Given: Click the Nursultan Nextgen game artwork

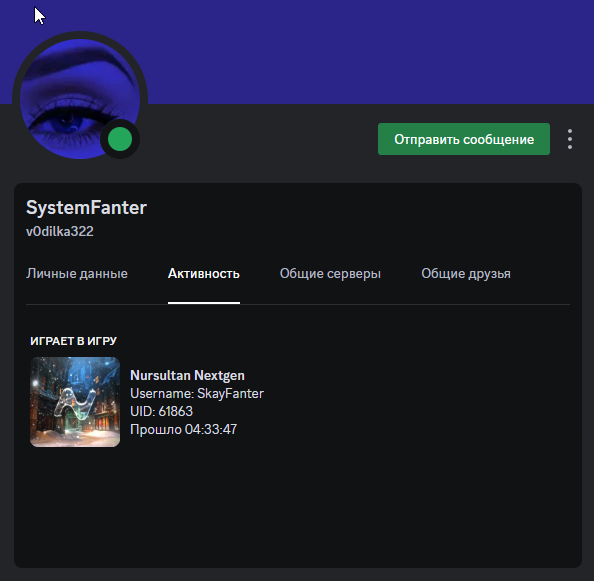Looking at the screenshot, I should click(75, 402).
